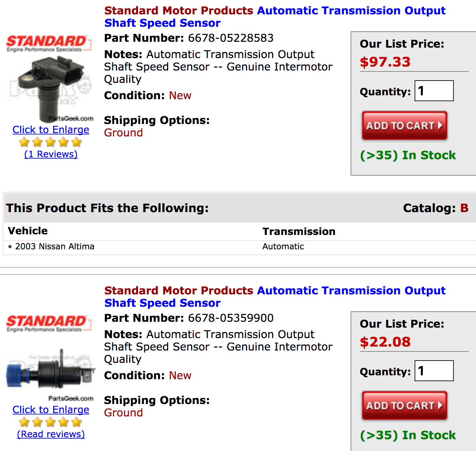Open the (Read reviews) link
Viewport: 476px width, 451px height.
pos(50,434)
